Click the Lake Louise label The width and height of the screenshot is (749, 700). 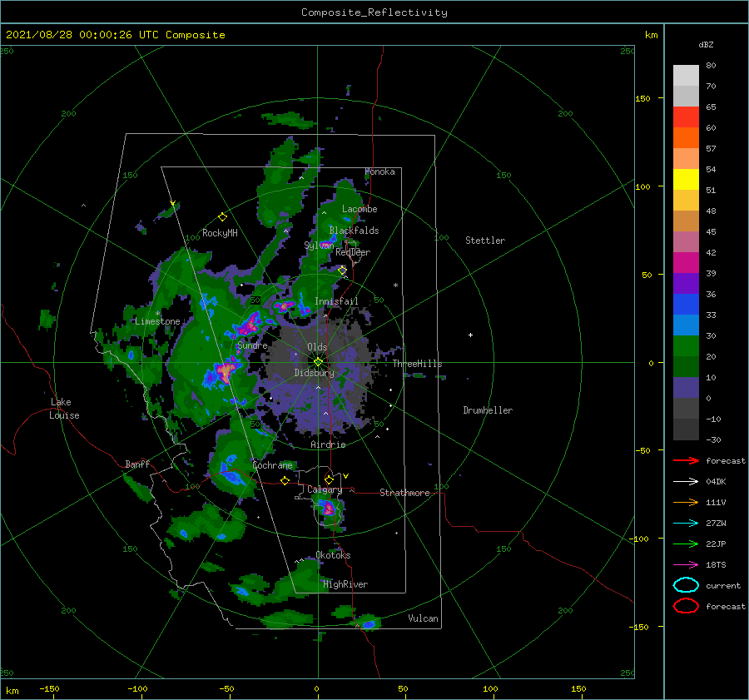pos(64,409)
